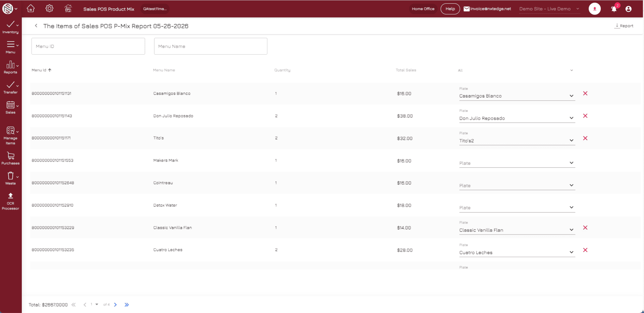Focus the Menu ID filter field
The width and height of the screenshot is (644, 313).
pyautogui.click(x=88, y=46)
